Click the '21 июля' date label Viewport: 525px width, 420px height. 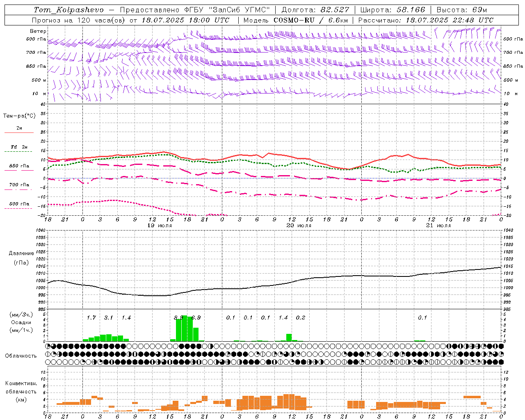pyautogui.click(x=438, y=226)
